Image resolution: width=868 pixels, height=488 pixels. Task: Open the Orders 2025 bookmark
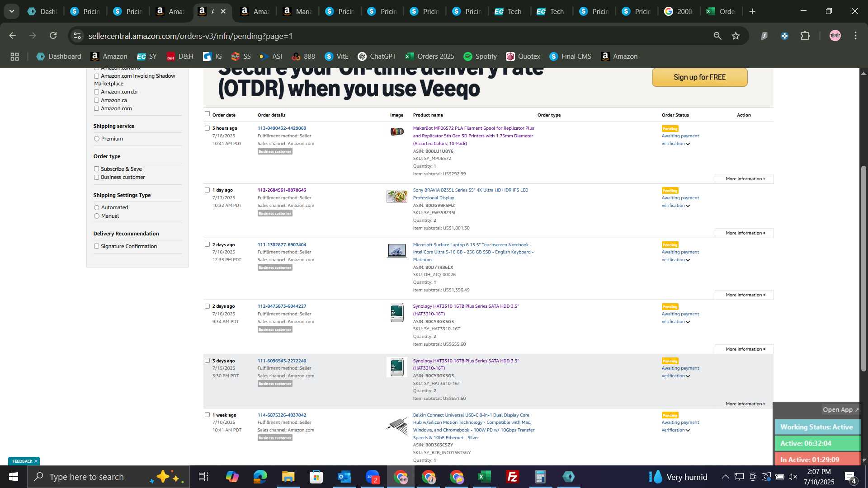tap(429, 56)
